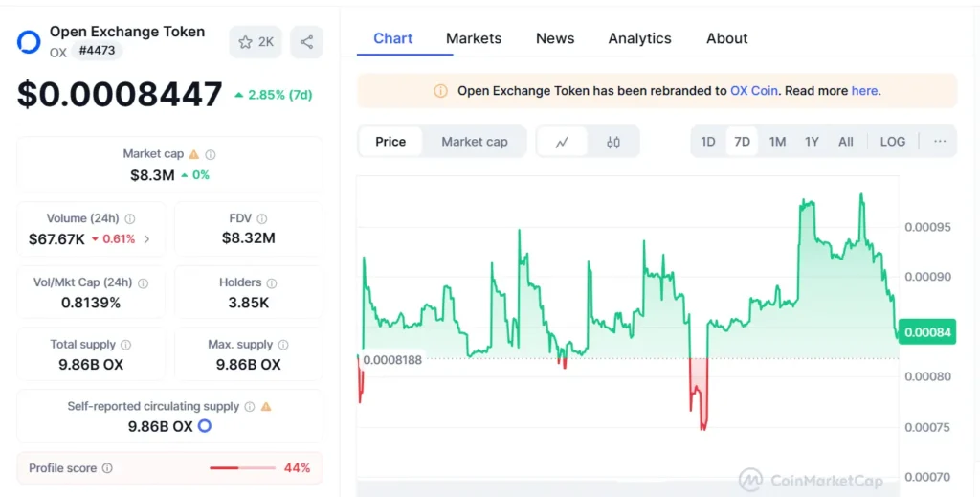Click circulating supply warning triangle icon
The image size is (980, 497).
pos(266,406)
